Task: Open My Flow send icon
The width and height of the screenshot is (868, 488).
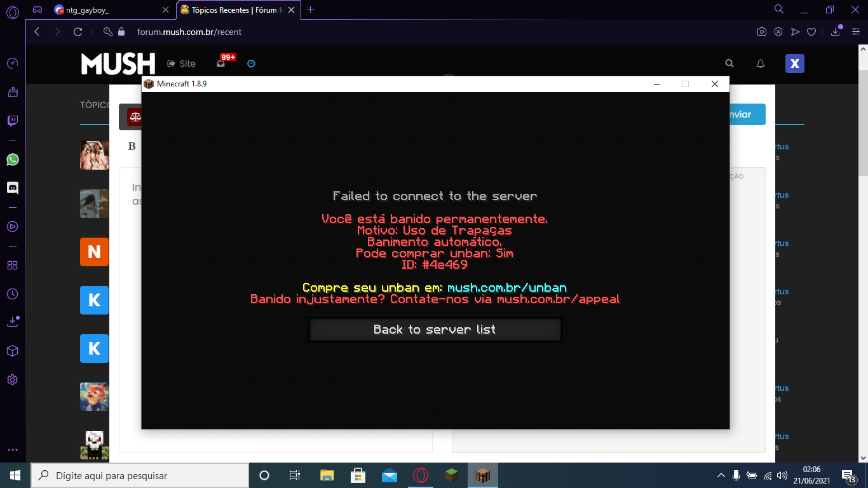Action: tap(795, 32)
